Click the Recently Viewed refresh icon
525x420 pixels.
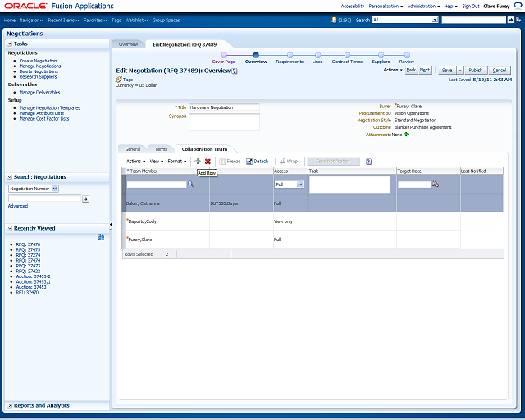pos(100,237)
